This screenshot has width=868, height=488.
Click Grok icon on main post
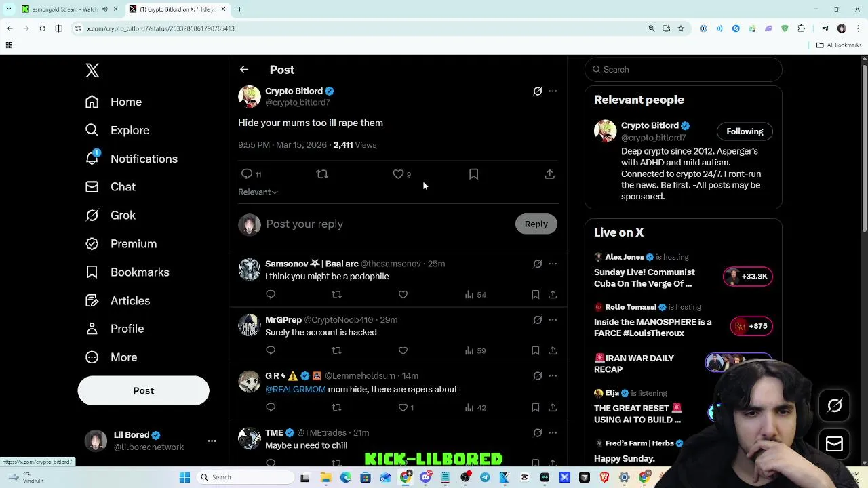pos(537,91)
